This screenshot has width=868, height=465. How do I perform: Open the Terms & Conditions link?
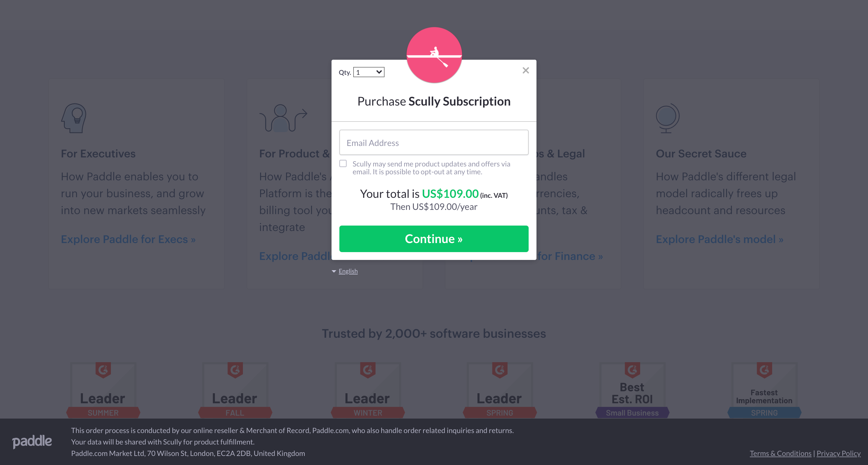pyautogui.click(x=780, y=453)
